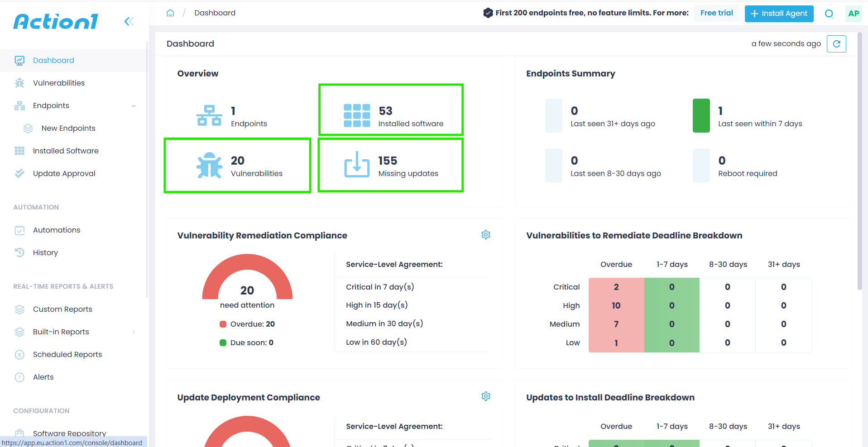868x447 pixels.
Task: Click the Missing updates download icon
Action: tap(357, 165)
